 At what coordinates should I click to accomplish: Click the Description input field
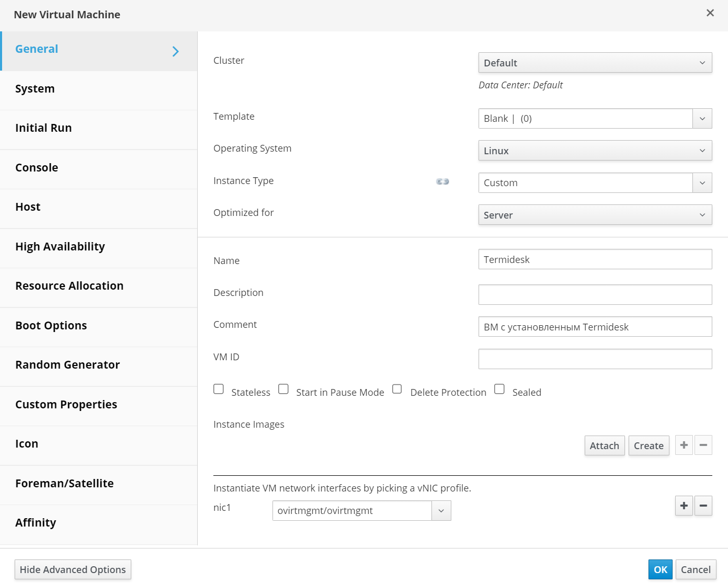[595, 294]
